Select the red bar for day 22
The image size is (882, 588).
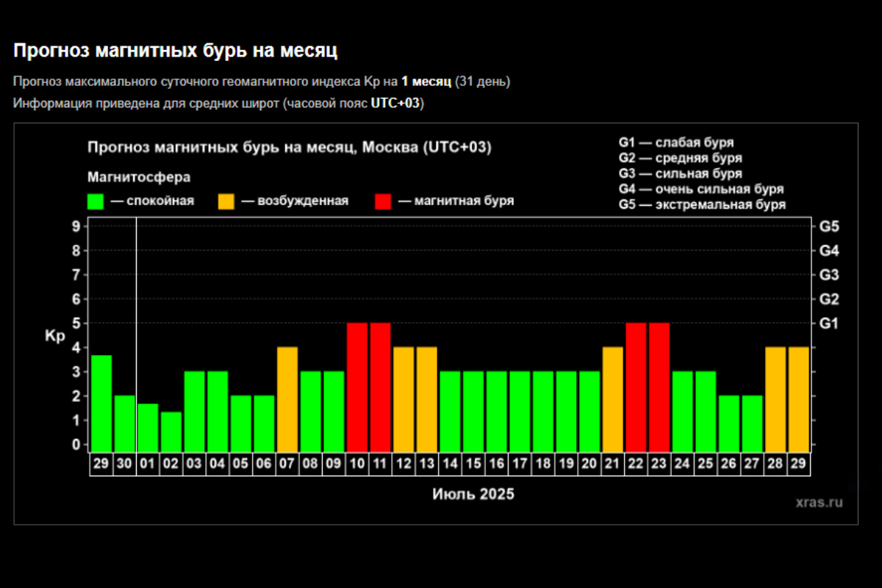pos(636,387)
